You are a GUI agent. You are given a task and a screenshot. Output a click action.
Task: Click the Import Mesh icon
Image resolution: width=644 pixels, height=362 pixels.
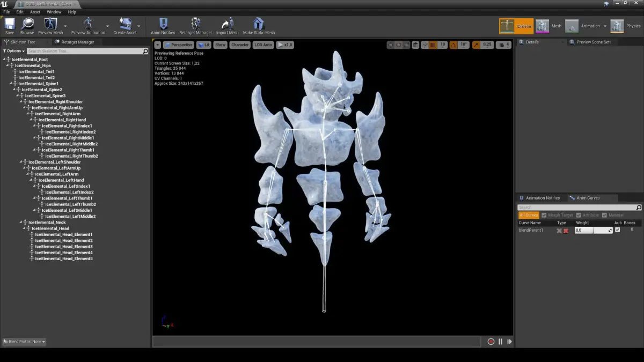(228, 24)
